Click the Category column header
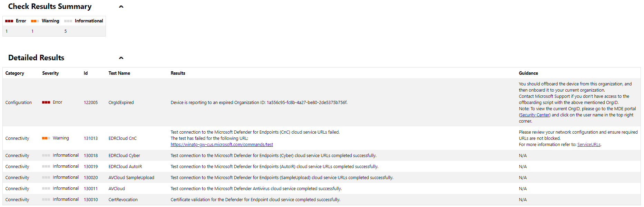The image size is (644, 207). pos(15,73)
